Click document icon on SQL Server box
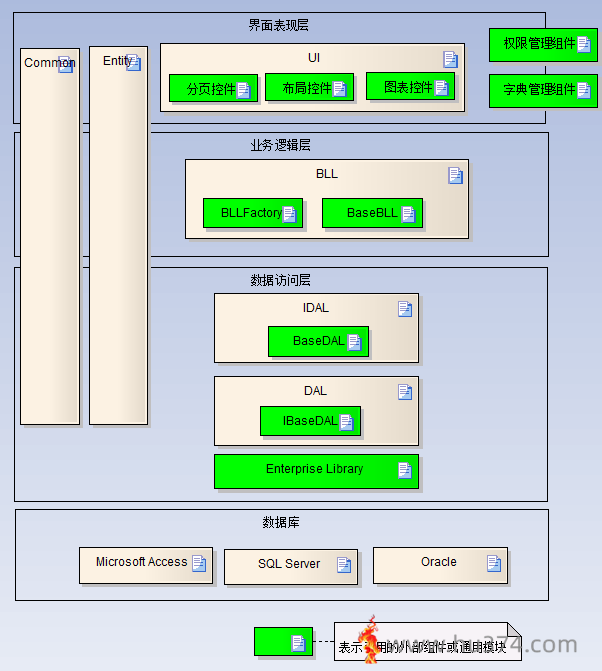The width and height of the screenshot is (602, 671). pos(344,565)
